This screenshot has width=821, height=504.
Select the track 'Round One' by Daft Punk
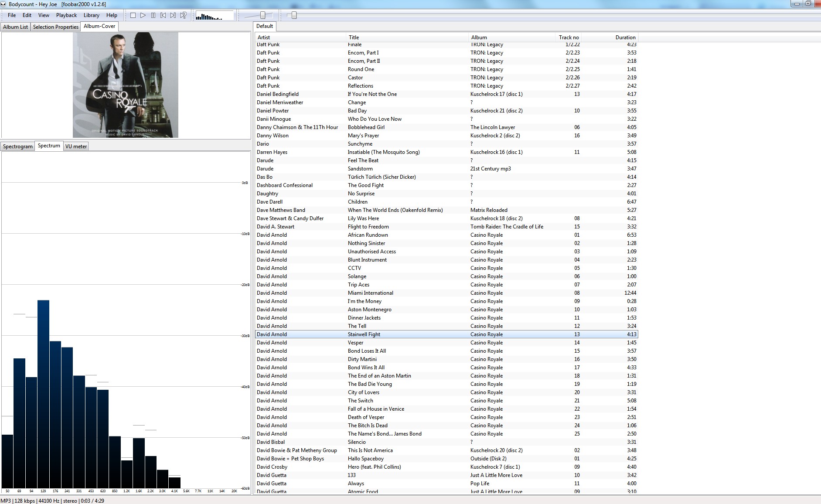pyautogui.click(x=446, y=69)
